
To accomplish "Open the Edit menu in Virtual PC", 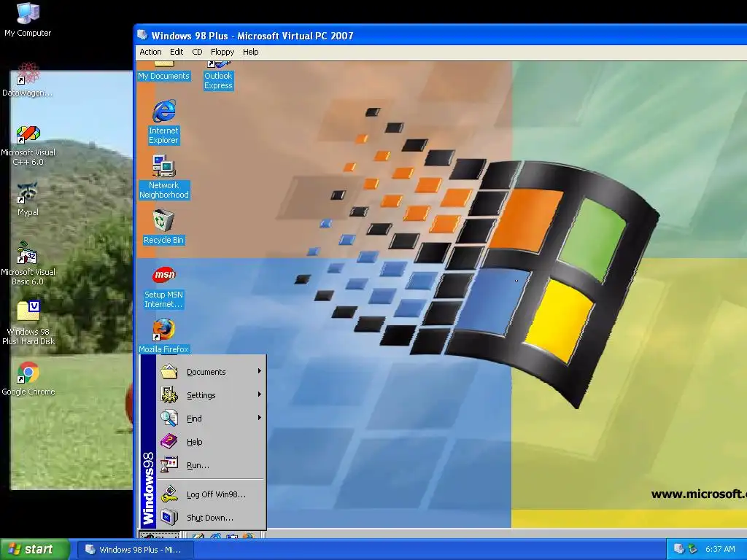I will 177,52.
